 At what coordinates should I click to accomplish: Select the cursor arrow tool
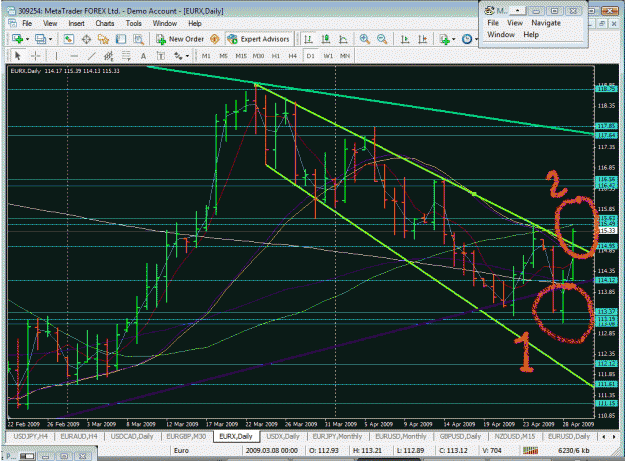click(x=18, y=56)
